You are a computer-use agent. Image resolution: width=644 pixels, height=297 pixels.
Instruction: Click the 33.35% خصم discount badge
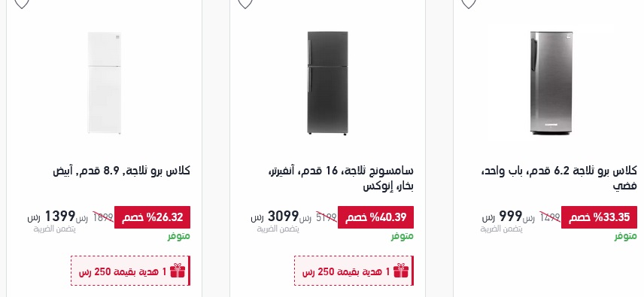(x=599, y=217)
